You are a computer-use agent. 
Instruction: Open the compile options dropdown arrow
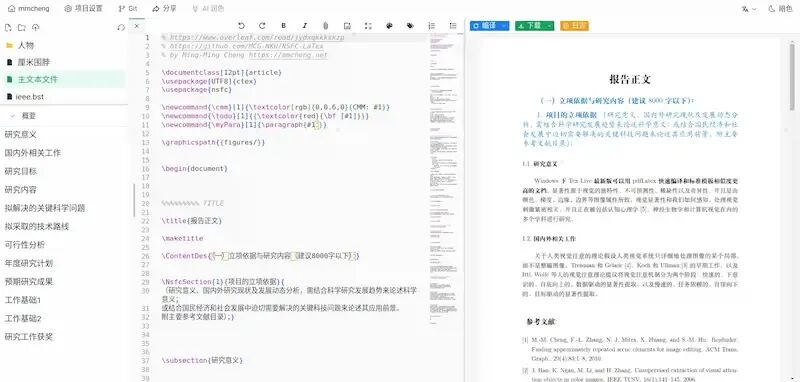[504, 26]
